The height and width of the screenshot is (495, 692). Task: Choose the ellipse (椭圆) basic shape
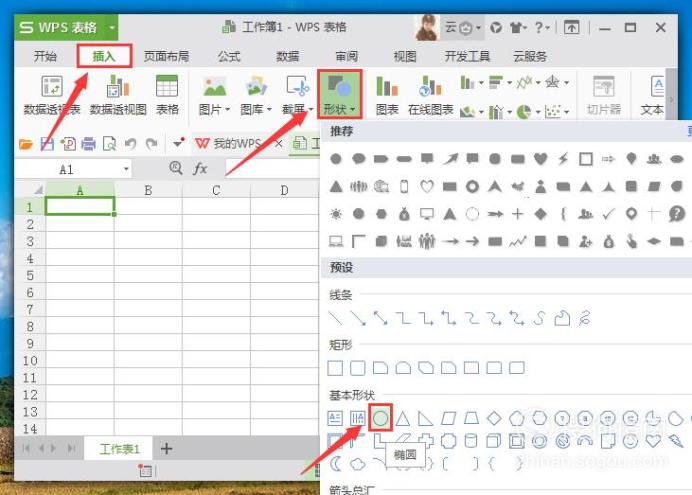[380, 418]
